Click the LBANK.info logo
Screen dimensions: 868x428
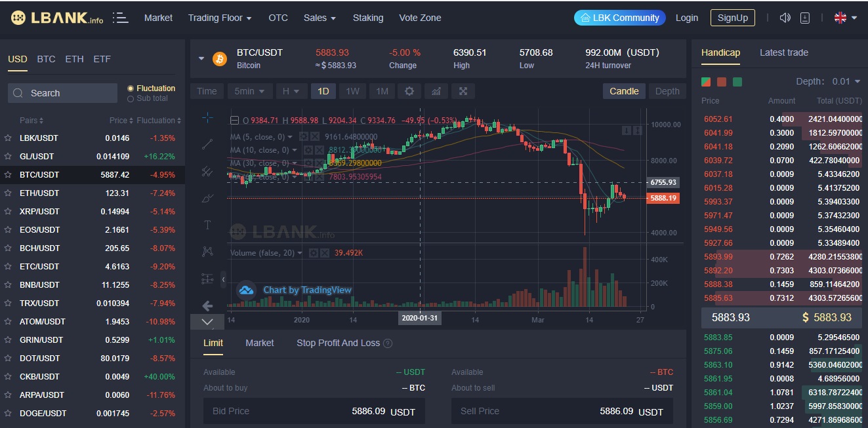[57, 18]
